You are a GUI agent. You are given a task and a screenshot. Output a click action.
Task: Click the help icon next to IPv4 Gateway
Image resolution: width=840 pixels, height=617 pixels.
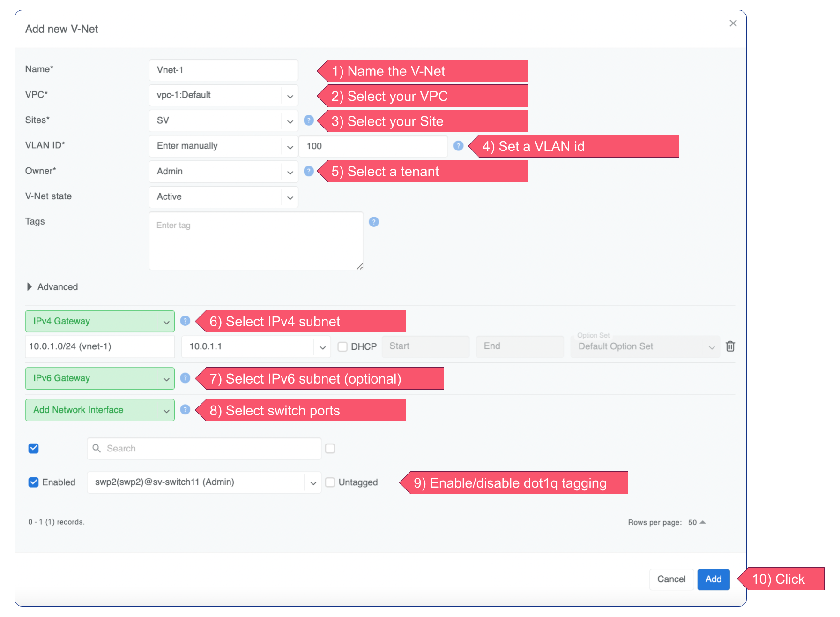point(185,321)
